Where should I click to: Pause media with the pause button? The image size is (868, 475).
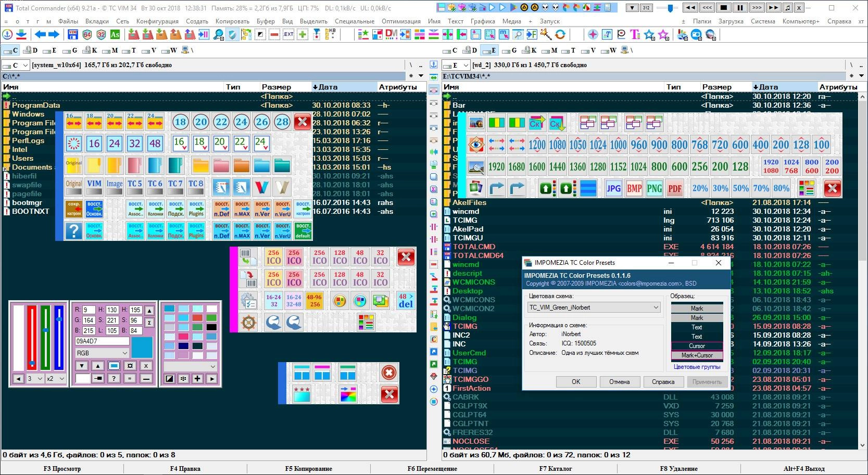pos(739,8)
